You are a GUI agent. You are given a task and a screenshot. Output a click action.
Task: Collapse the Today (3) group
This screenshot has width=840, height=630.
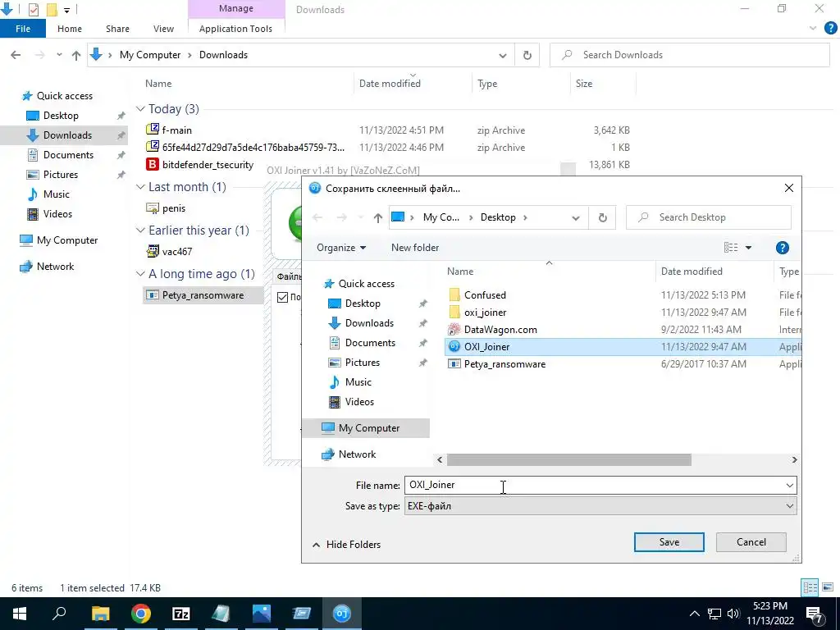point(140,109)
